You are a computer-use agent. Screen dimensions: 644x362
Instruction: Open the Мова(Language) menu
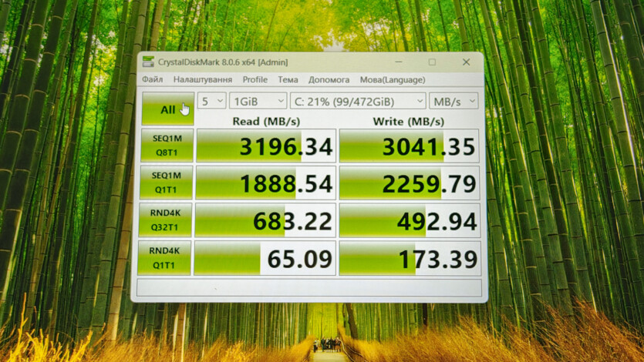click(392, 79)
